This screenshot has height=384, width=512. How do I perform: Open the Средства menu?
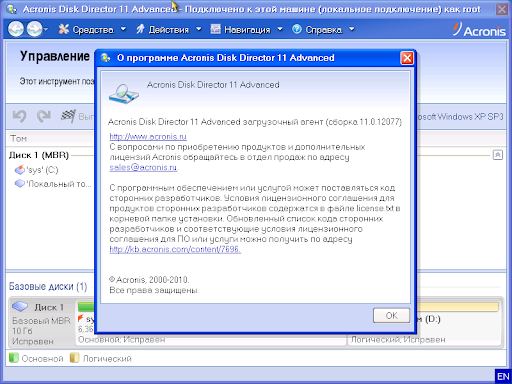point(93,30)
